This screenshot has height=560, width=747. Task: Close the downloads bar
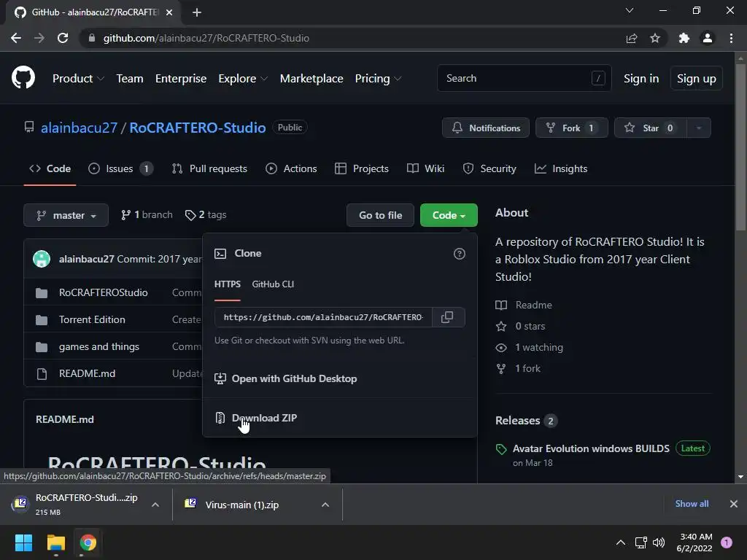point(734,504)
